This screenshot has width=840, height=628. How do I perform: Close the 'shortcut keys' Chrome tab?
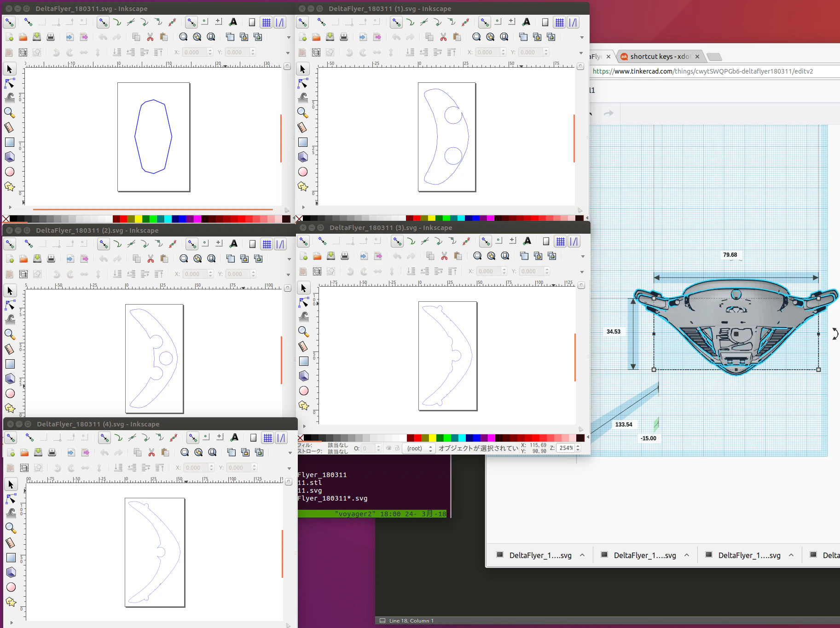click(697, 57)
